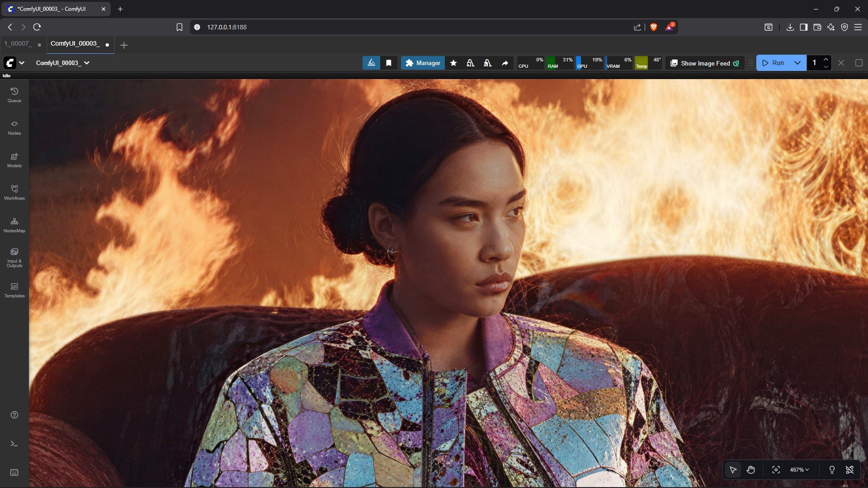
Task: Open the Queue sidebar panel
Action: (x=14, y=95)
